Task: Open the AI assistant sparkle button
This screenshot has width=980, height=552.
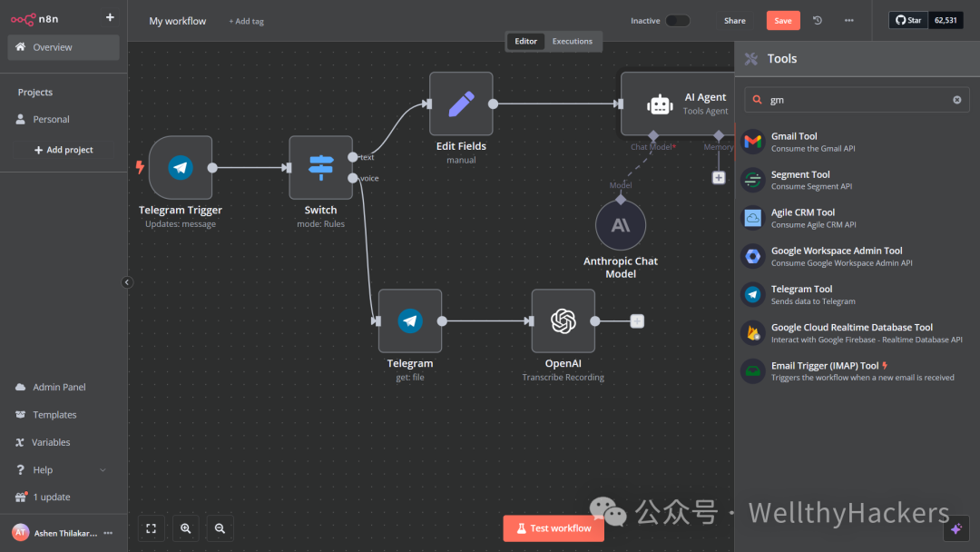Action: tap(956, 529)
